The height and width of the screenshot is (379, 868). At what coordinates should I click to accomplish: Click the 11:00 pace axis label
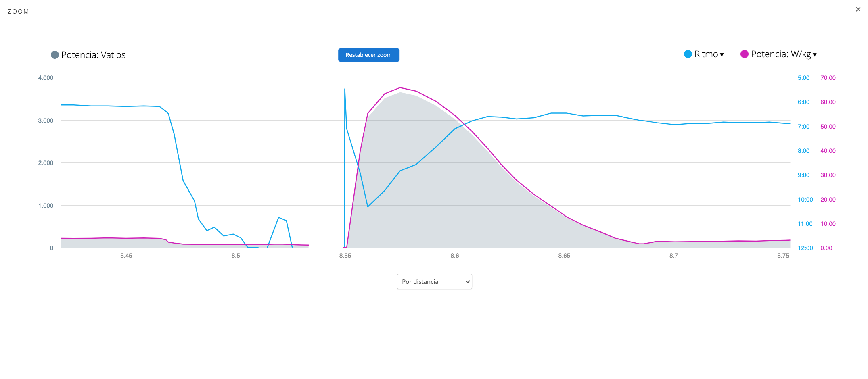pyautogui.click(x=805, y=224)
